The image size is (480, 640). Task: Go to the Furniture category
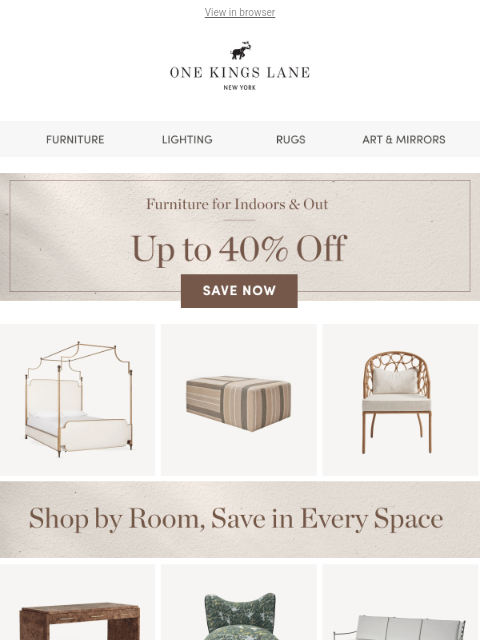point(75,140)
